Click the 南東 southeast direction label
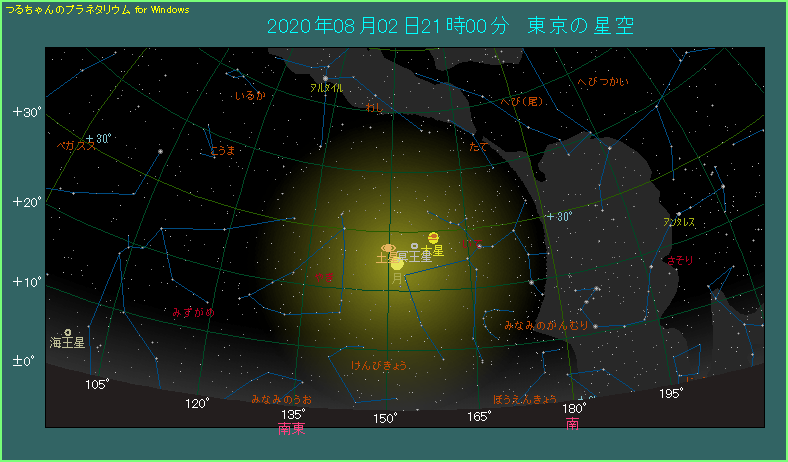The image size is (788, 462). coord(292,428)
